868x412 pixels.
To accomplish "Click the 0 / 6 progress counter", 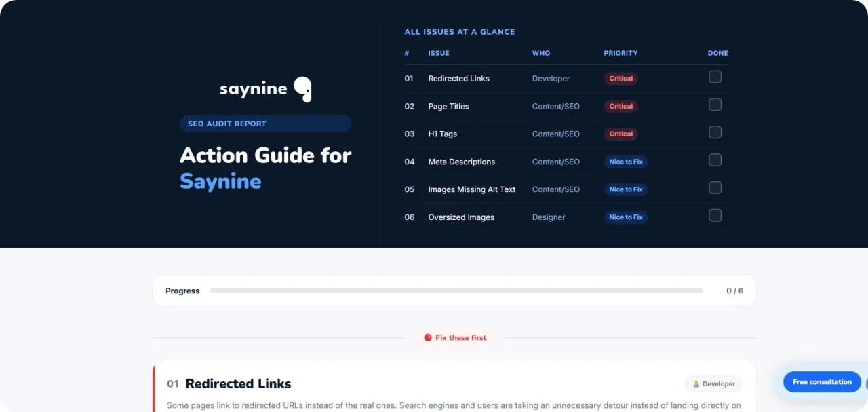I will 734,291.
